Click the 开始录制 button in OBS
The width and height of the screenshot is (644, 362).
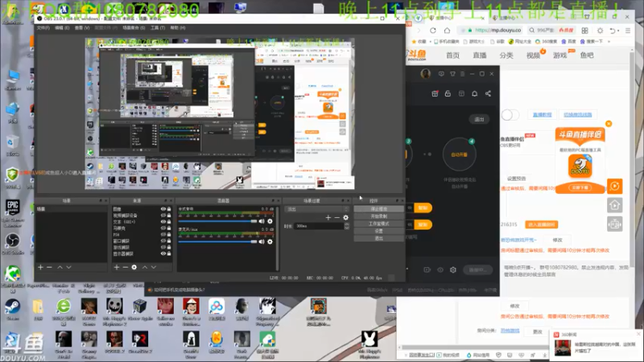(378, 216)
